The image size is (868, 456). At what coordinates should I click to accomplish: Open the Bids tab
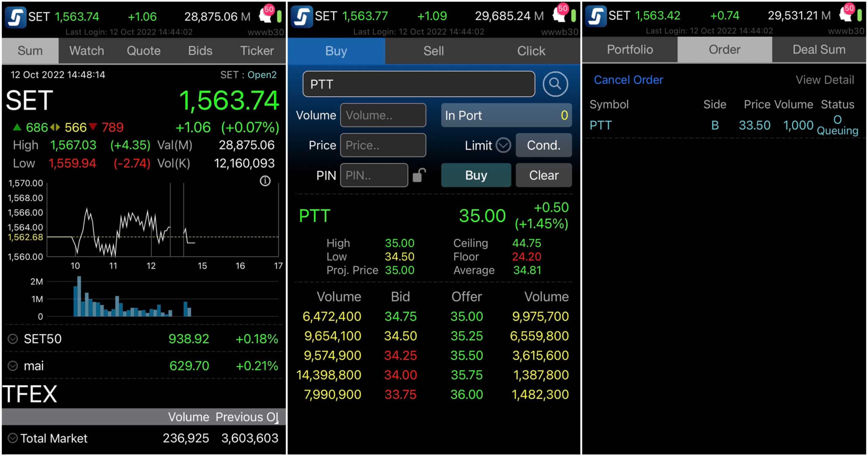(200, 51)
